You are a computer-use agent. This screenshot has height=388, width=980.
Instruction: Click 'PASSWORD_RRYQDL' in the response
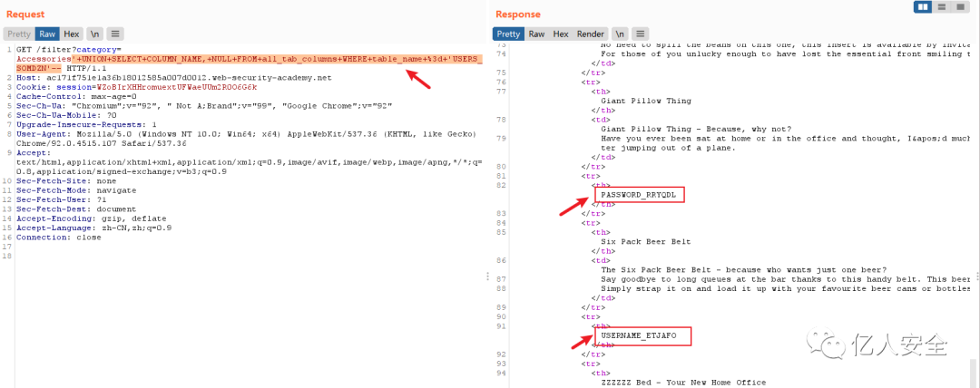point(639,195)
